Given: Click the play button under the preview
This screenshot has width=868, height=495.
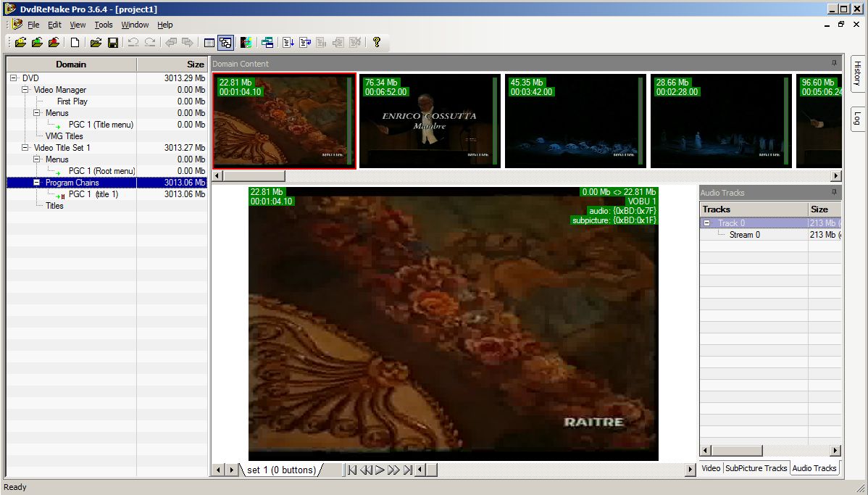Looking at the screenshot, I should coord(380,470).
